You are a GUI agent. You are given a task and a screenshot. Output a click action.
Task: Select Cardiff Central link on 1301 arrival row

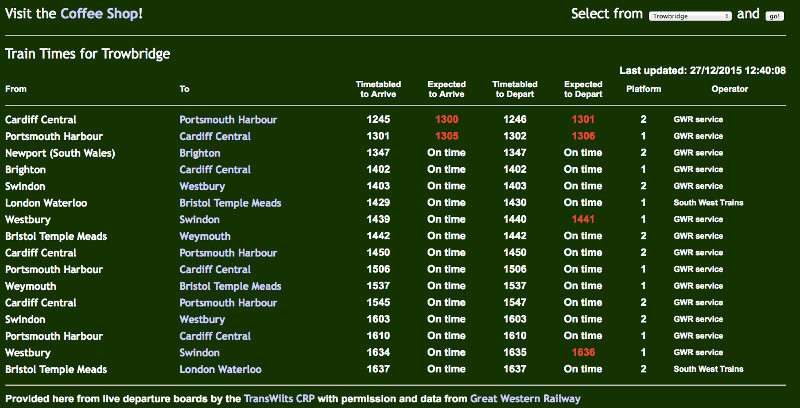(215, 136)
